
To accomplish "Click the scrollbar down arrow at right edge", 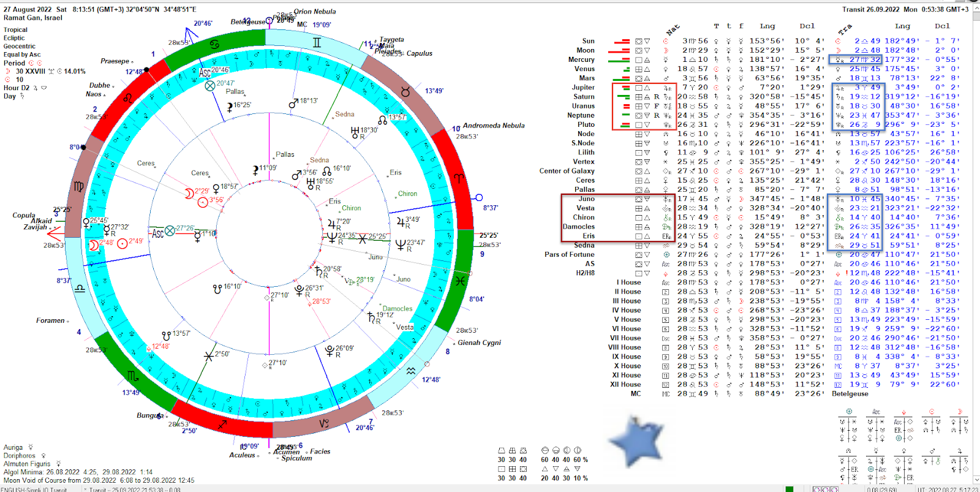I will pyautogui.click(x=976, y=480).
